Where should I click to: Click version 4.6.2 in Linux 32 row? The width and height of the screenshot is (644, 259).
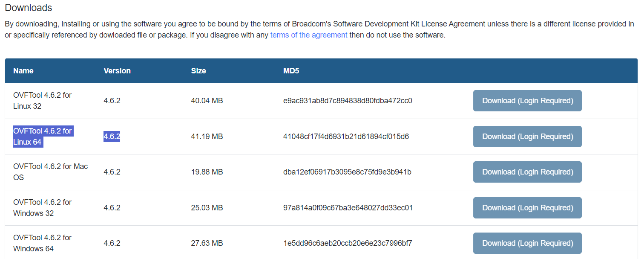coord(112,101)
